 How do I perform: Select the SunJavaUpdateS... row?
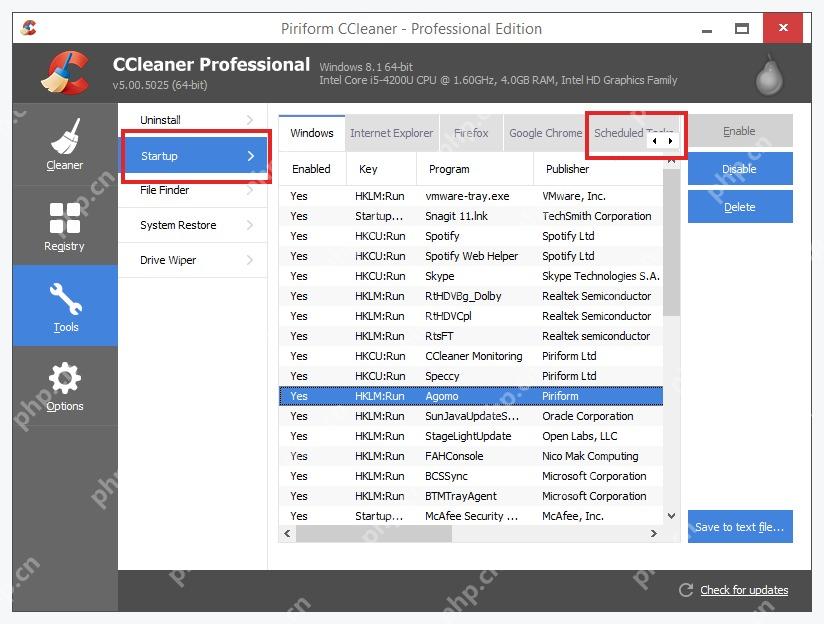[x=471, y=416]
